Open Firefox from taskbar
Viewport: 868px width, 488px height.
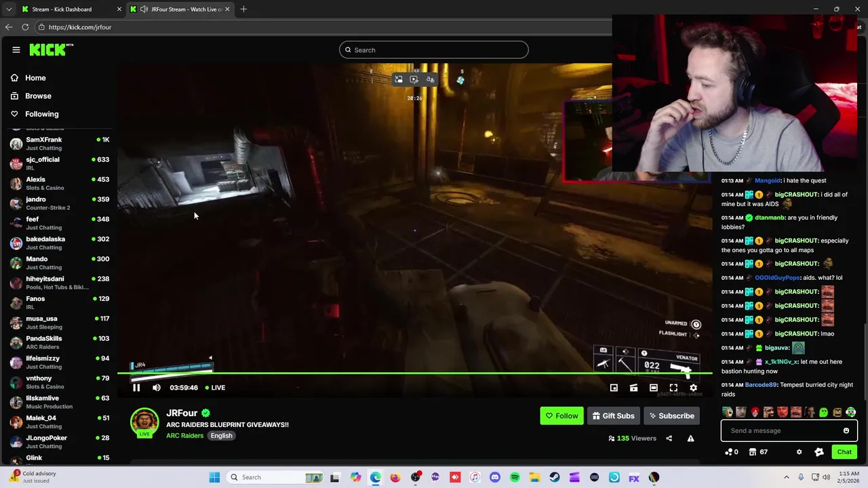coord(395,477)
